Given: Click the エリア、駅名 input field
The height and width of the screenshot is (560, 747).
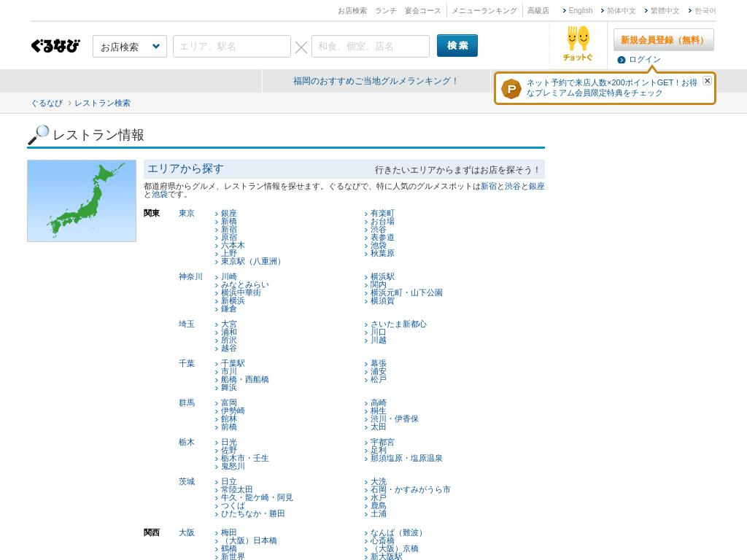Looking at the screenshot, I should (231, 45).
